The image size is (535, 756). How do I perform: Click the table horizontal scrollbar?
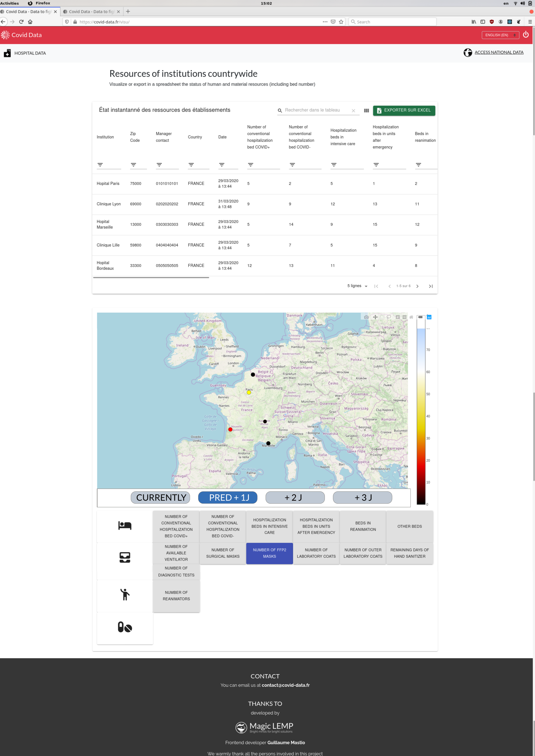coord(151,278)
